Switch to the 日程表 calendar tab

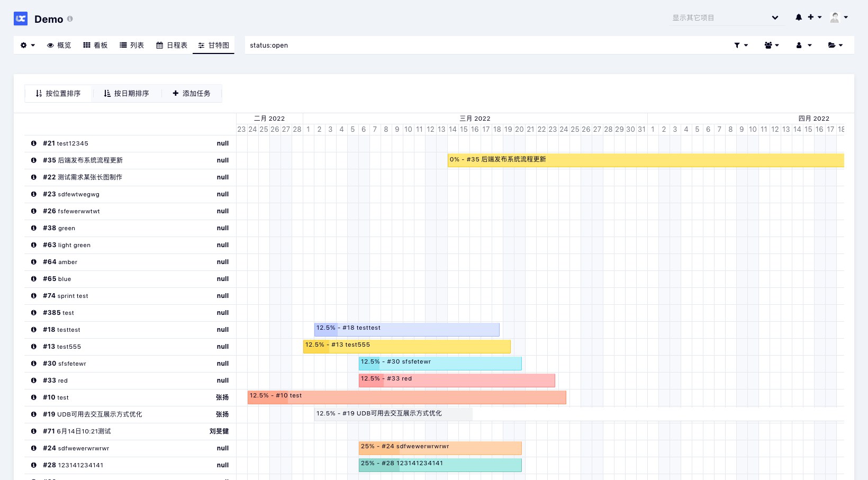point(171,45)
